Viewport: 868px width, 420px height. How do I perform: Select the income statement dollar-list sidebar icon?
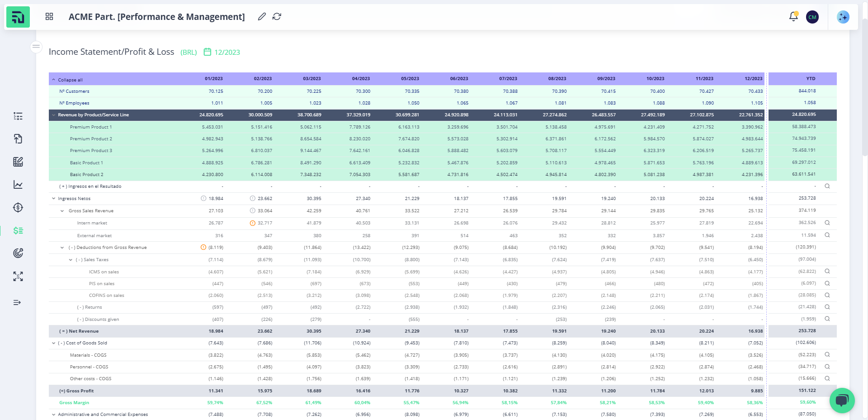click(x=18, y=230)
